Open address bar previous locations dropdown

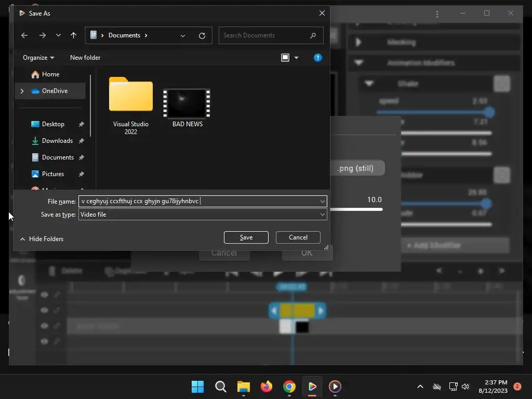pos(183,36)
